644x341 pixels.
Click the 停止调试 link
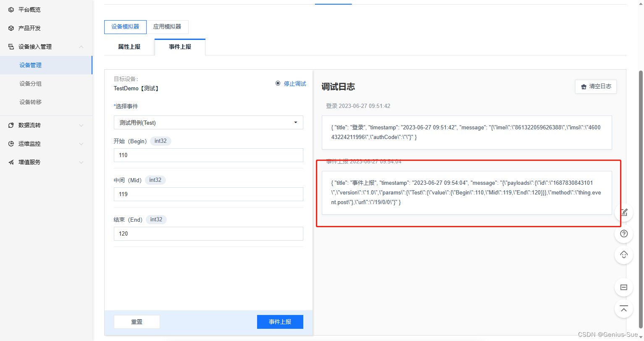[x=295, y=84]
